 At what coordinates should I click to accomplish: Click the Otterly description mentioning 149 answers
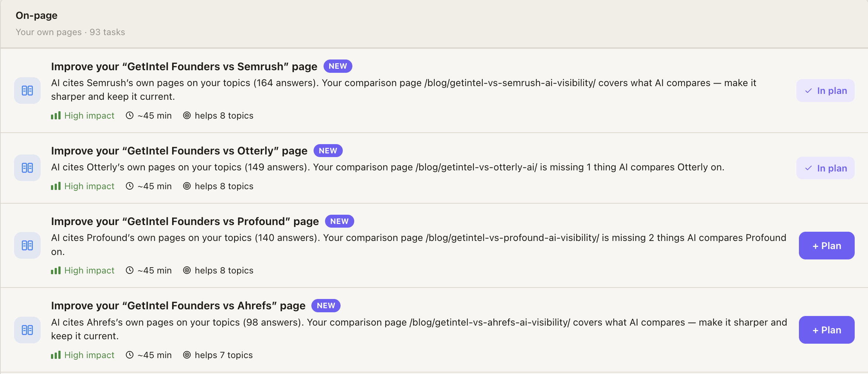[x=388, y=167]
